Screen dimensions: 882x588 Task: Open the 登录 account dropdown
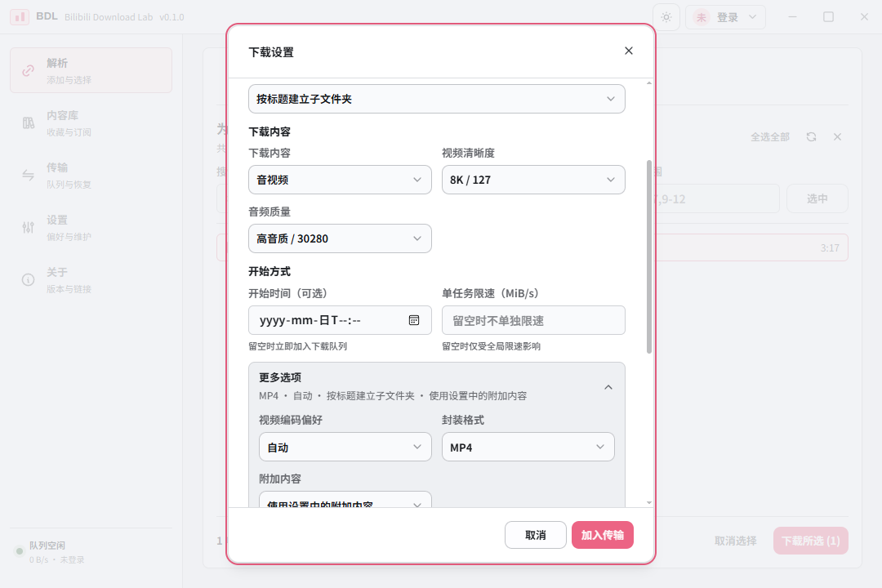pyautogui.click(x=725, y=17)
